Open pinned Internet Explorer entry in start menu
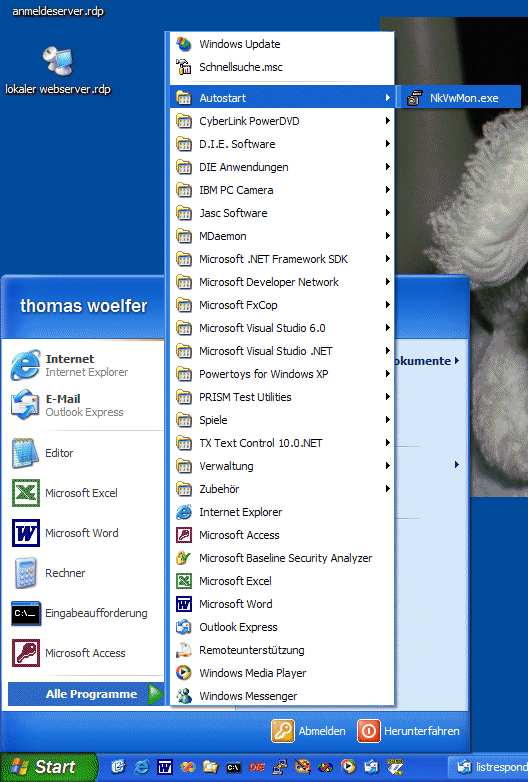 click(85, 365)
